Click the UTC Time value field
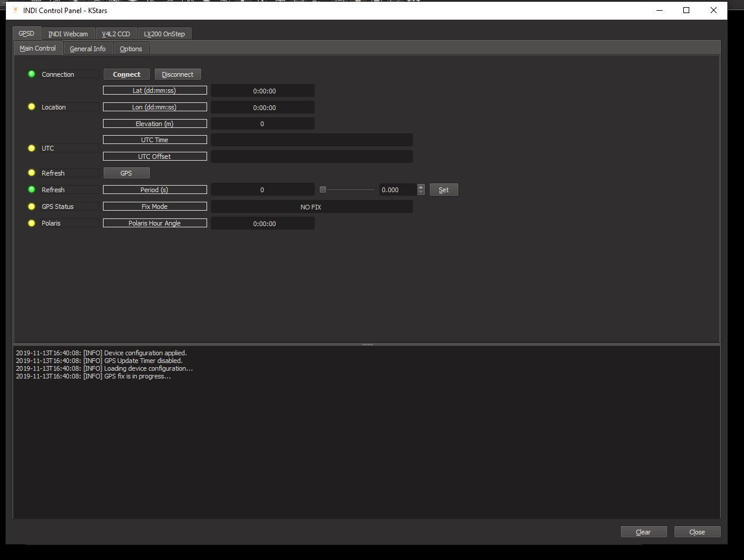 [312, 140]
